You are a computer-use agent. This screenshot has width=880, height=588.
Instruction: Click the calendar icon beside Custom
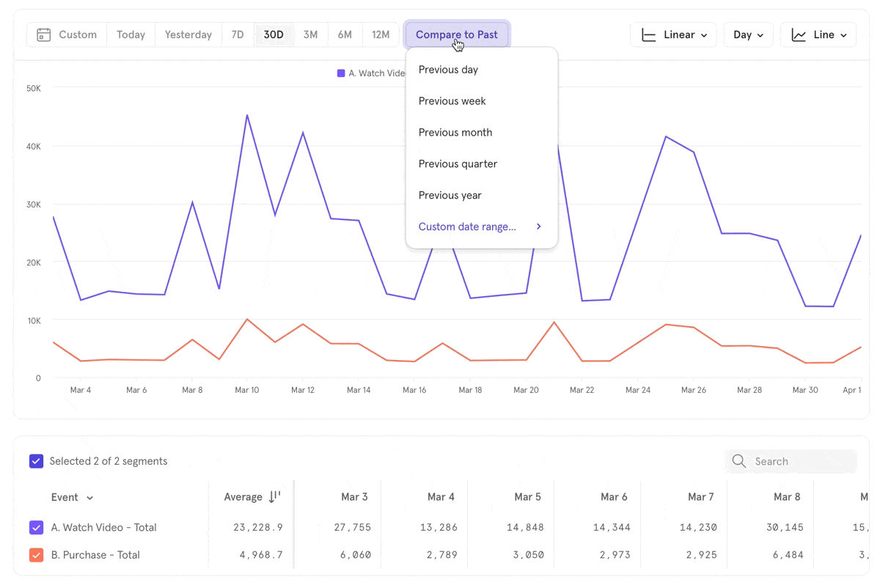[44, 34]
